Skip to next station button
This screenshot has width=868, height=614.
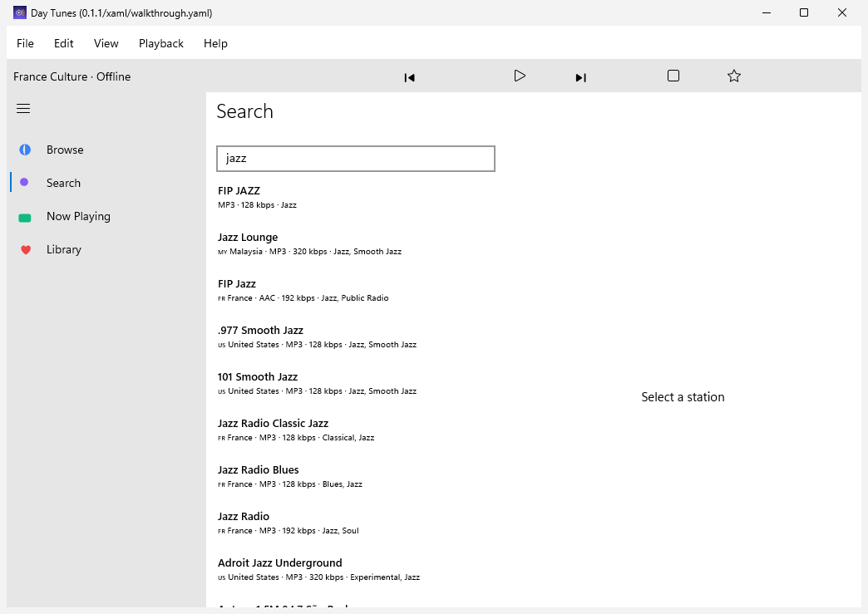click(x=580, y=77)
